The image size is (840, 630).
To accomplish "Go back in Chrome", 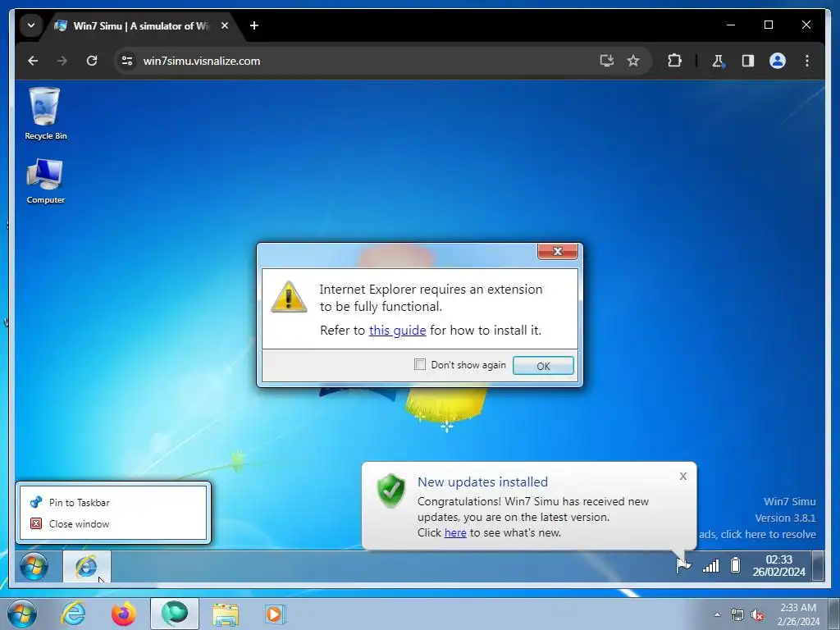I will pyautogui.click(x=33, y=61).
